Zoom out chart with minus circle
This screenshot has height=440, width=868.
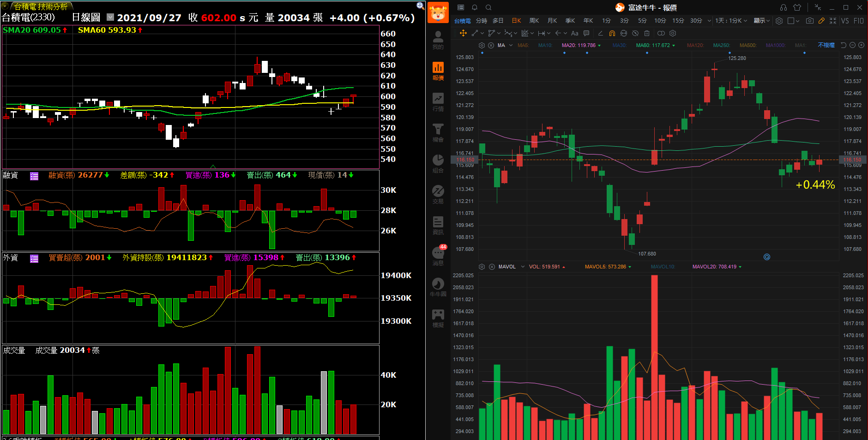coord(852,45)
